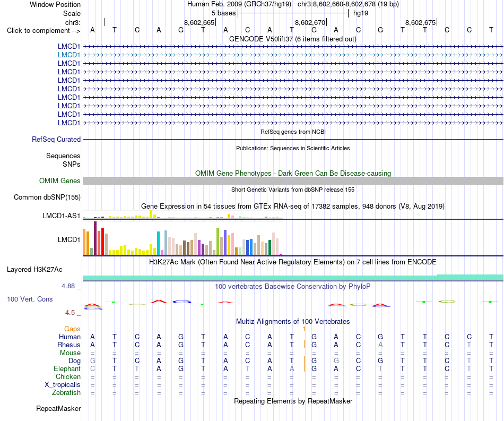The height and width of the screenshot is (421, 504).
Task: Select the Common dbSNP(155) track label
Action: [x=47, y=197]
